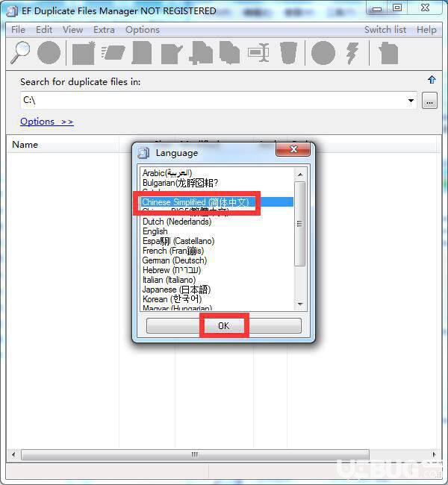Click the app icon in main title bar

click(x=12, y=11)
